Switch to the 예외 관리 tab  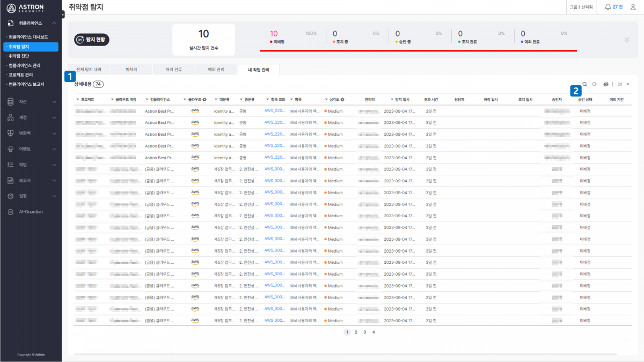tap(216, 70)
